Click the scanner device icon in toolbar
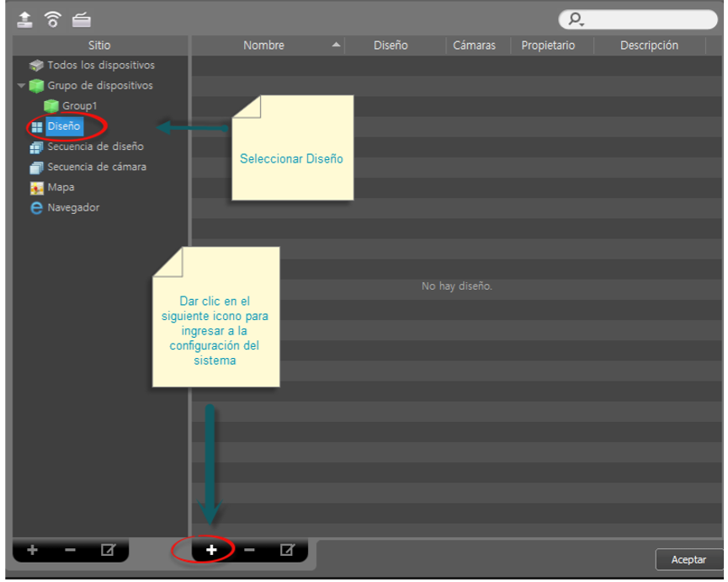The width and height of the screenshot is (728, 582). pyautogui.click(x=82, y=20)
